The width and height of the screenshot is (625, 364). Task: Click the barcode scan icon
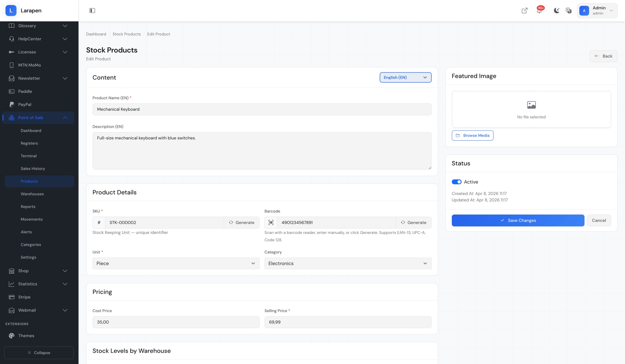[271, 222]
